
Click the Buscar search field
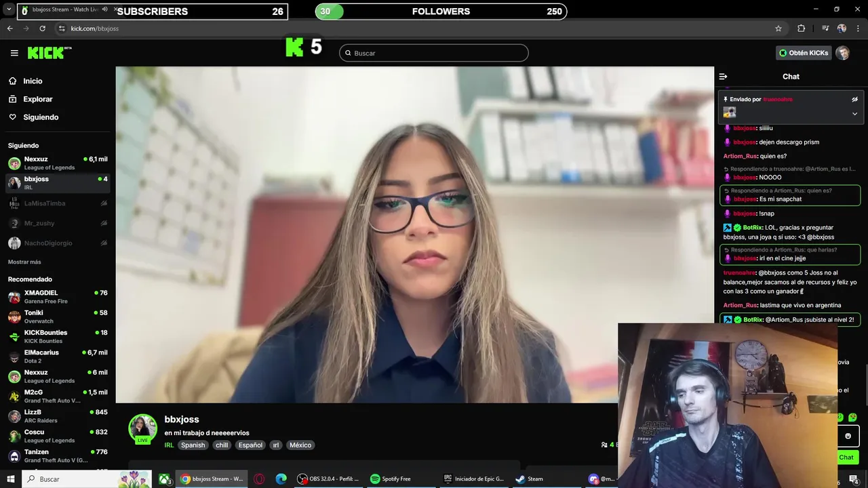pos(434,53)
